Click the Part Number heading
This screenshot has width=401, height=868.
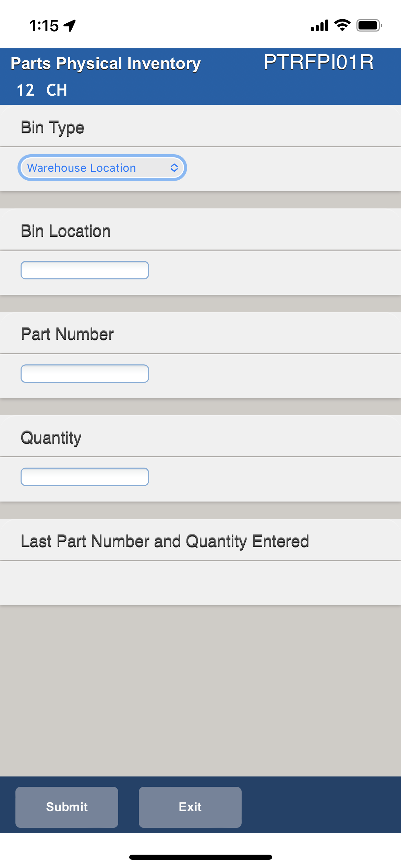[67, 334]
